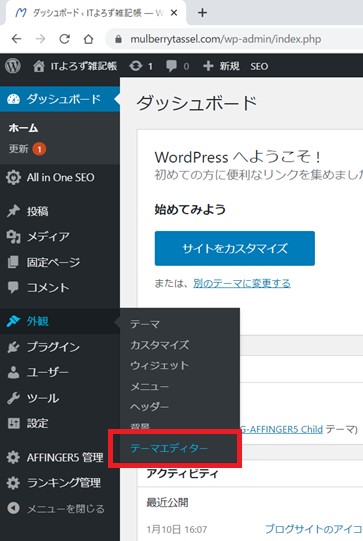363x541 pixels.
Task: Select ヘッダー in 外観 flyout
Action: coord(149,407)
